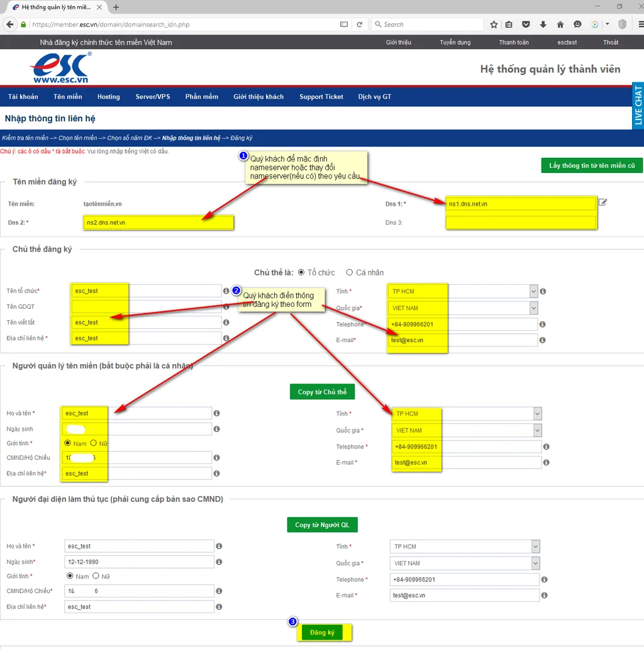Click the ESC logo
This screenshot has width=644, height=649.
point(61,68)
